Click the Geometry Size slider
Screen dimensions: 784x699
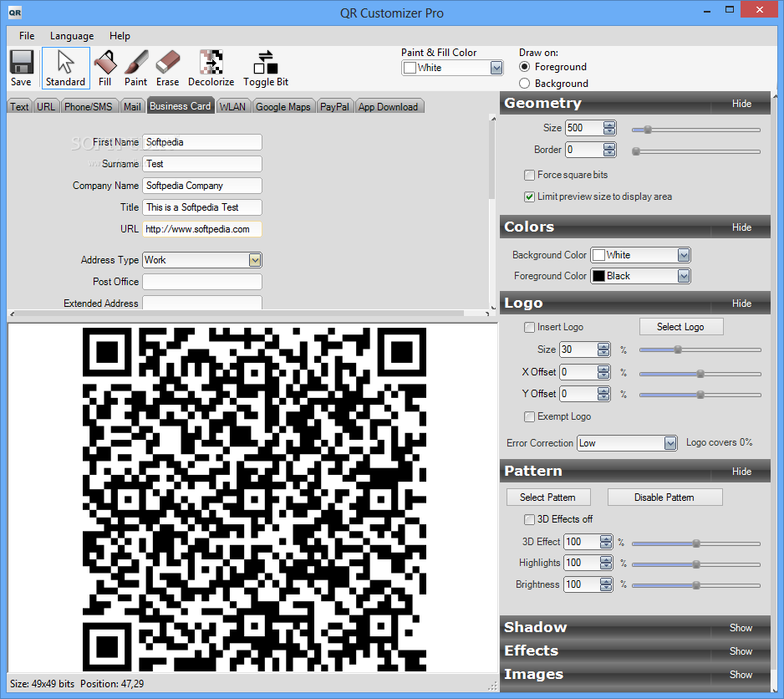coord(696,130)
